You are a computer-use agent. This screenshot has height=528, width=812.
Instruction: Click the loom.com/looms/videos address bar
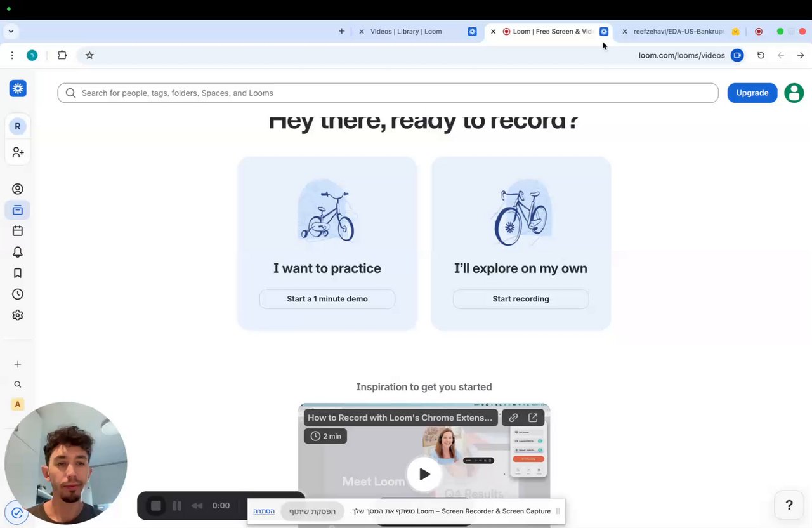pos(681,55)
